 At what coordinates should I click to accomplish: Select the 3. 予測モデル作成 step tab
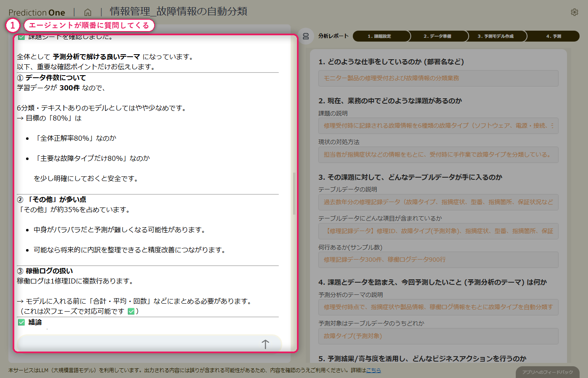tap(496, 36)
